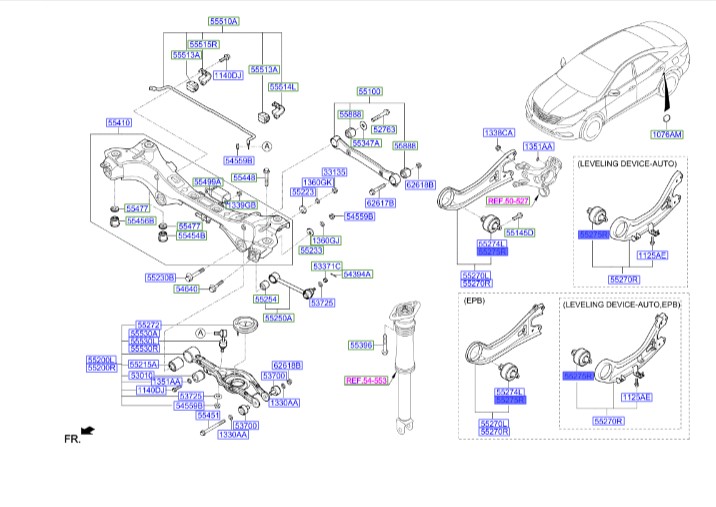Open part label 55347A
Screen dimensions: 716x507
click(367, 143)
